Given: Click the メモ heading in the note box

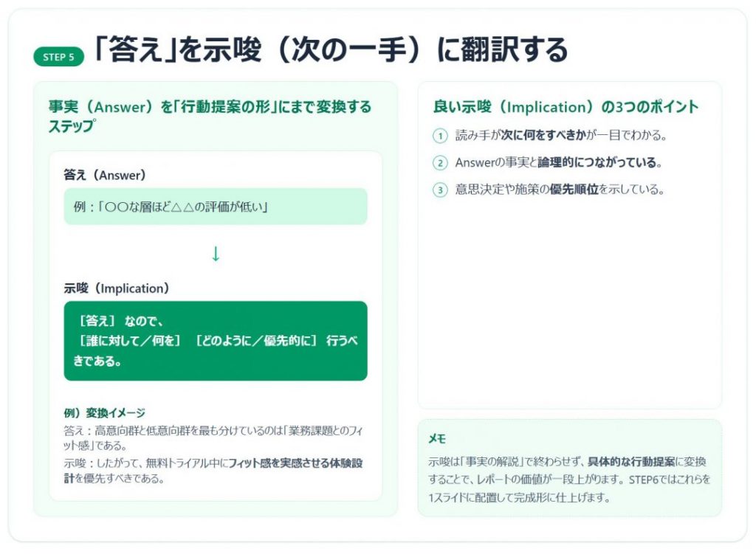Looking at the screenshot, I should (437, 439).
